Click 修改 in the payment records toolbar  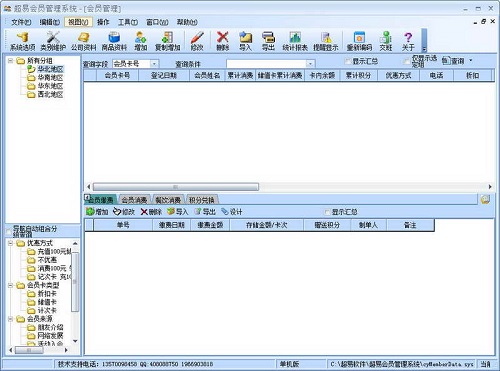(124, 212)
